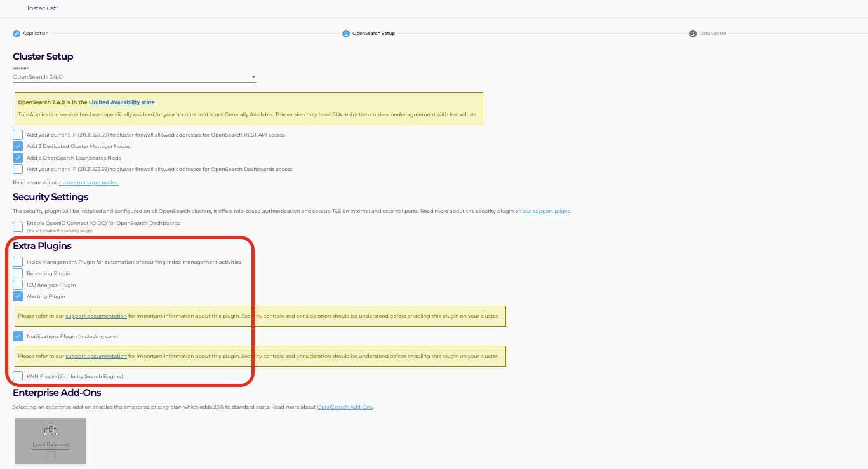The height and width of the screenshot is (469, 868).
Task: Disable the Alerting Plugin checkbox
Action: click(x=18, y=296)
